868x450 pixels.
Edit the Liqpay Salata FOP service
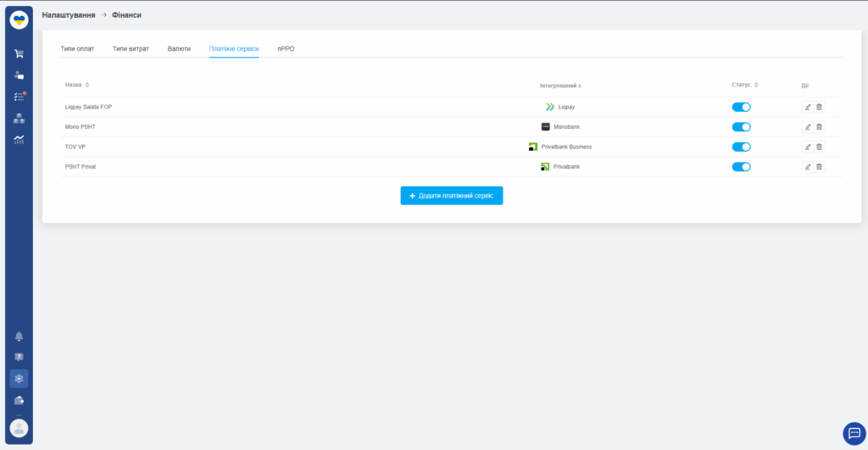tap(808, 108)
